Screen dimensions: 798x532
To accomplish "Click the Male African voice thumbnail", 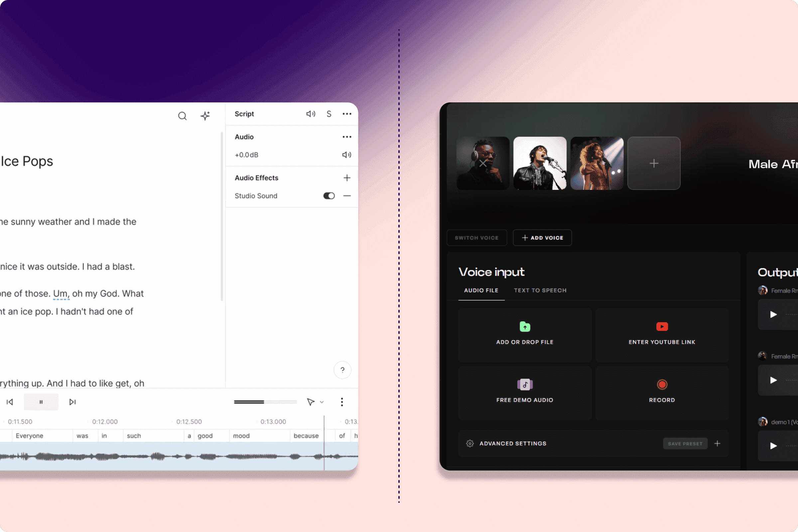I will click(x=483, y=163).
